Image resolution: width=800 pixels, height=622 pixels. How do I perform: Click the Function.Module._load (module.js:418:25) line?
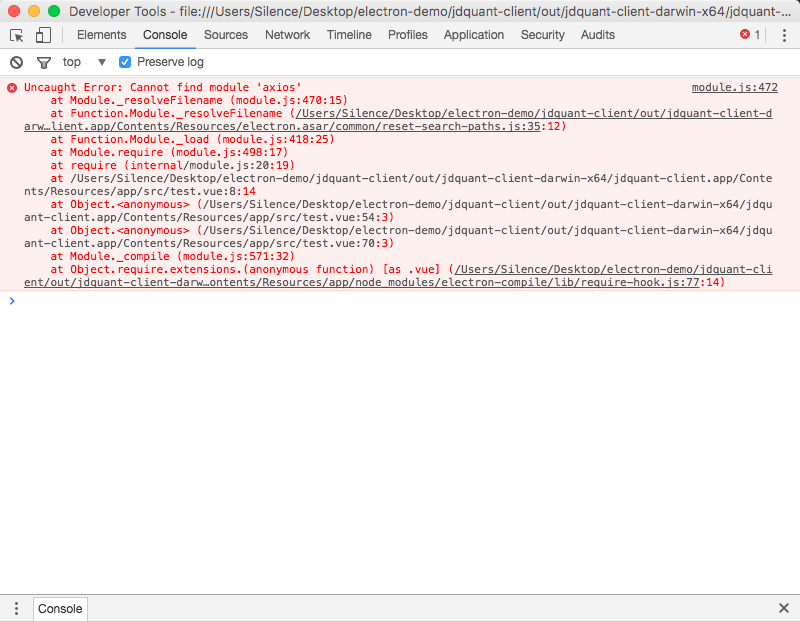tap(192, 139)
